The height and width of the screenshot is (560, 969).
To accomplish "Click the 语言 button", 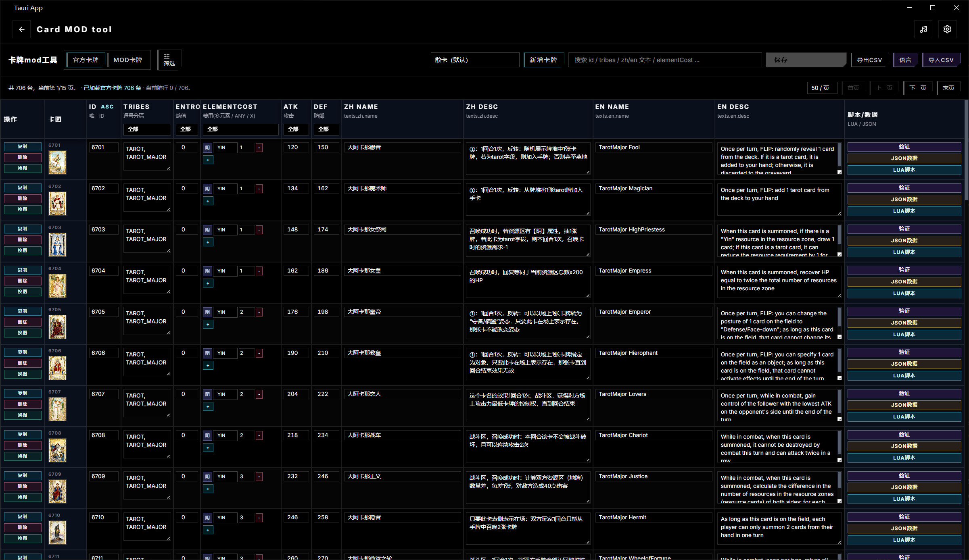I will click(906, 60).
